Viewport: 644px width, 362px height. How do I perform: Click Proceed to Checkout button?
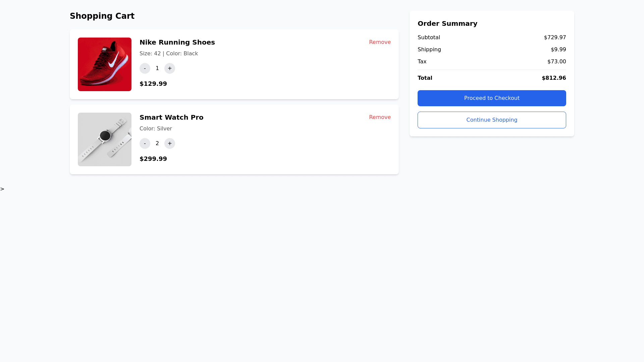tap(492, 98)
